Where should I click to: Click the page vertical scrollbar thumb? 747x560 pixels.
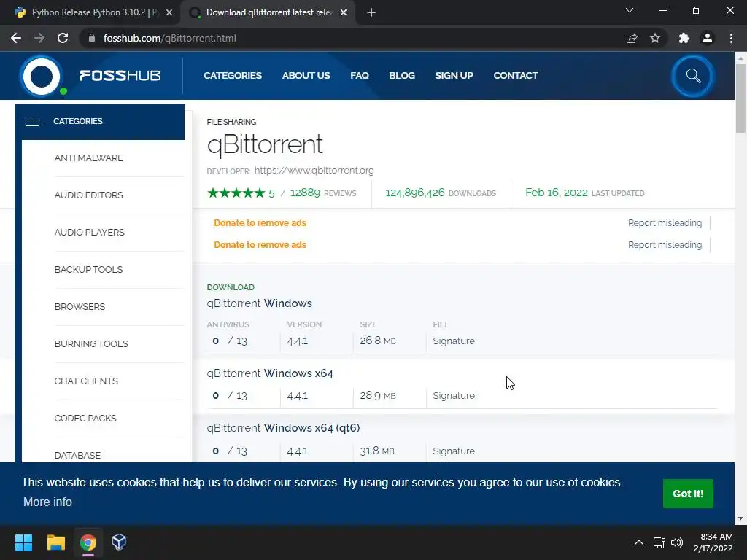click(740, 98)
